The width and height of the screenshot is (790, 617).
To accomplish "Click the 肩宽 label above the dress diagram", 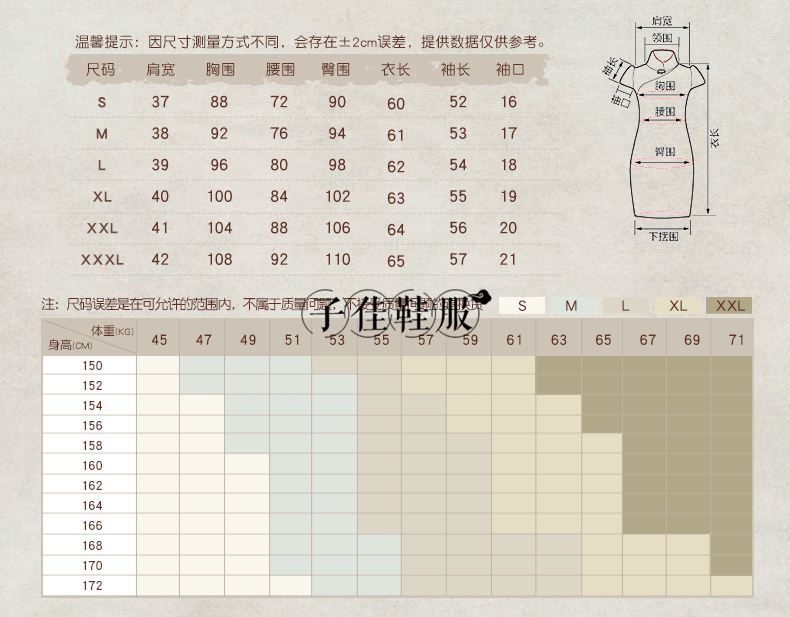I will coord(660,20).
